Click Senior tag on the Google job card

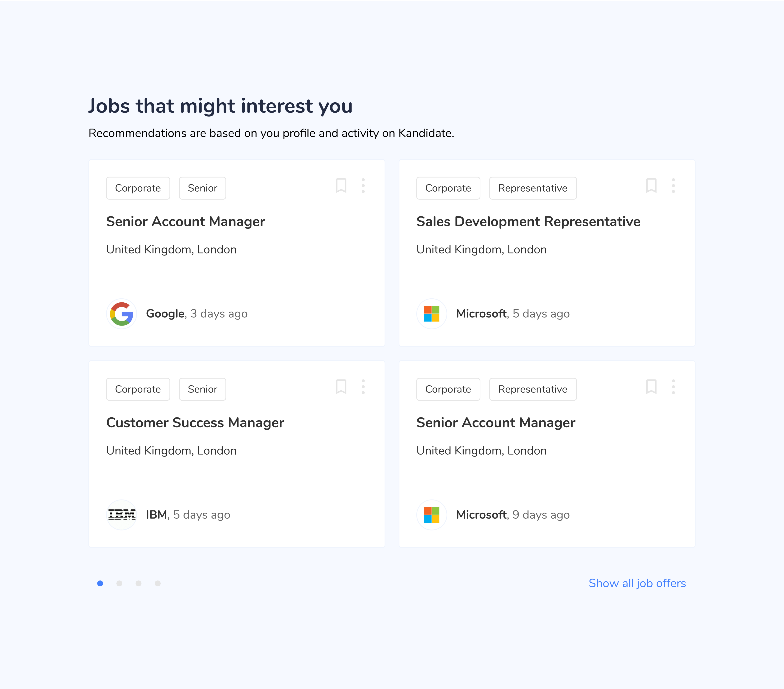point(202,188)
